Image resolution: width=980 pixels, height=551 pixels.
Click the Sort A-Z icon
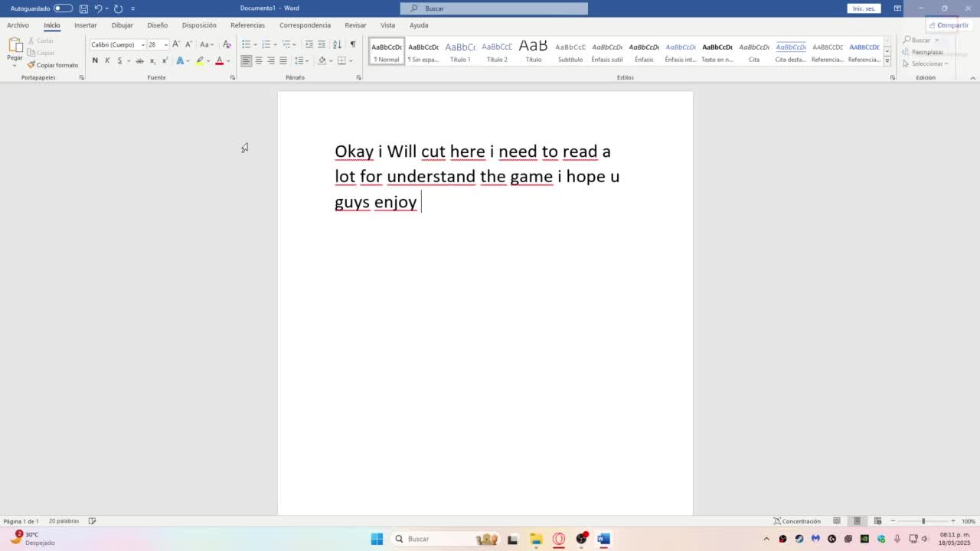tap(337, 44)
